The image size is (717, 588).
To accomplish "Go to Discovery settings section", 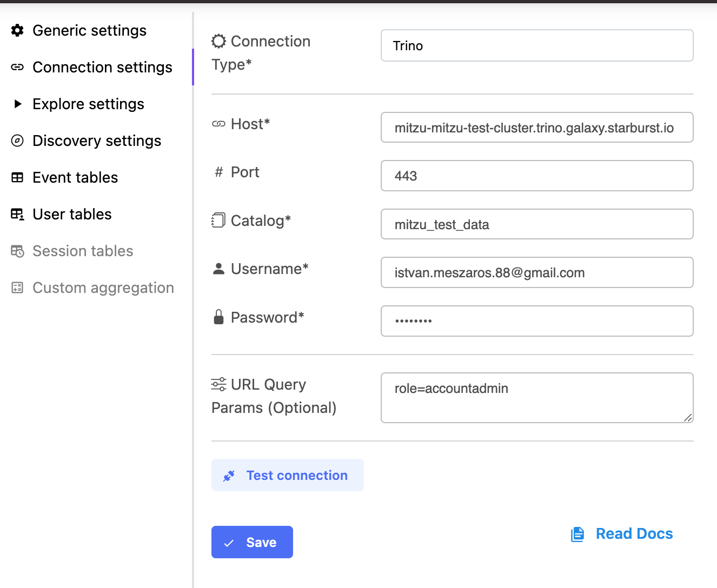I will coord(97,141).
